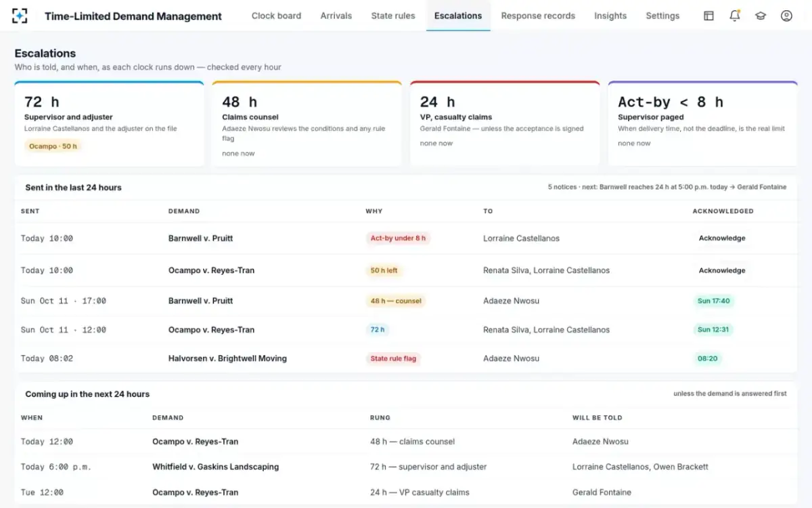Open the user account icon

(786, 16)
